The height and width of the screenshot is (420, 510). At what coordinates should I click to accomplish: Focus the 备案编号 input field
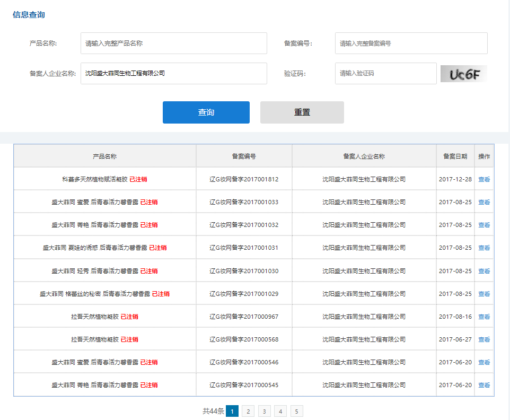tap(411, 43)
